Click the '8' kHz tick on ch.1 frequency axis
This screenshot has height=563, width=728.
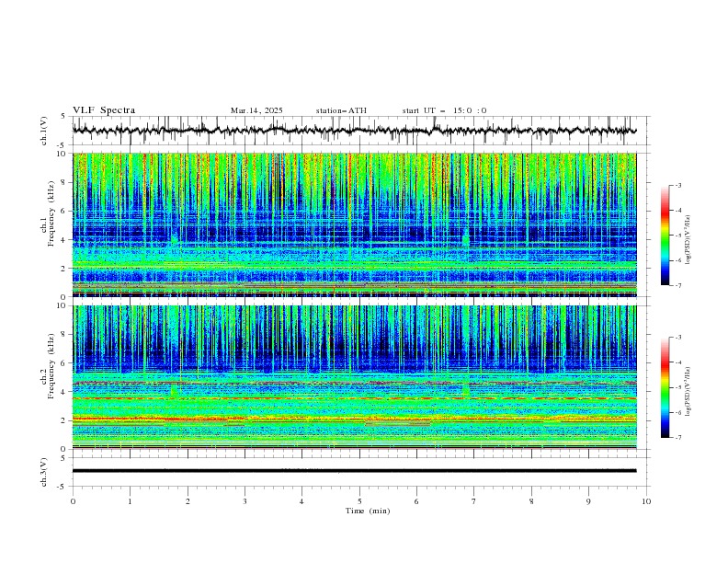(x=64, y=182)
